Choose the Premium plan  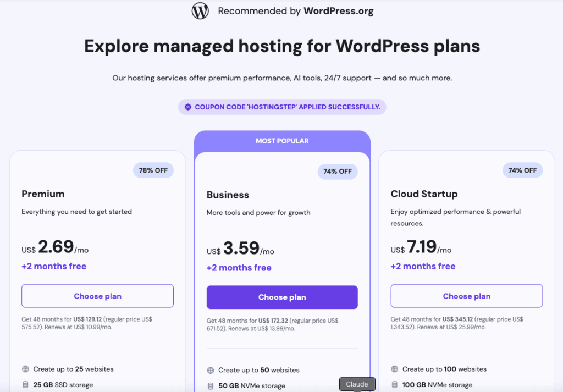(x=97, y=296)
